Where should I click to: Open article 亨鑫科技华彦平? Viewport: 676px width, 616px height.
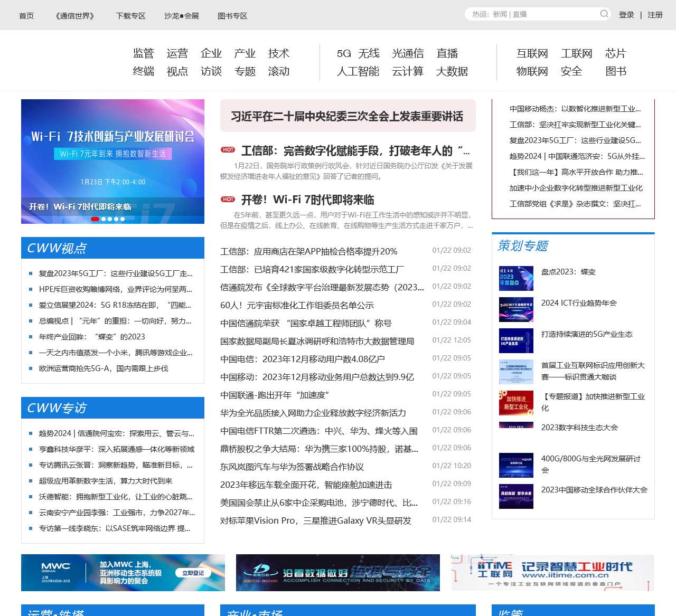(116, 449)
